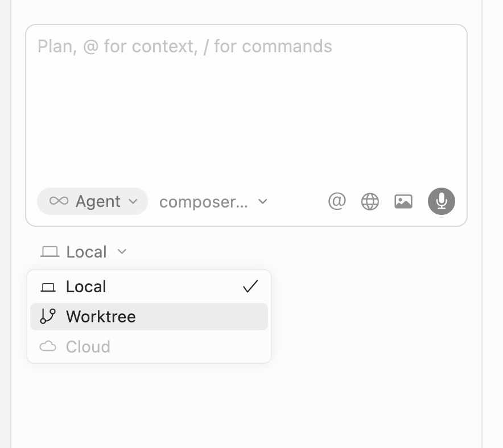Image resolution: width=503 pixels, height=448 pixels.
Task: Click the infinity icon in Agent pill
Action: (x=59, y=201)
